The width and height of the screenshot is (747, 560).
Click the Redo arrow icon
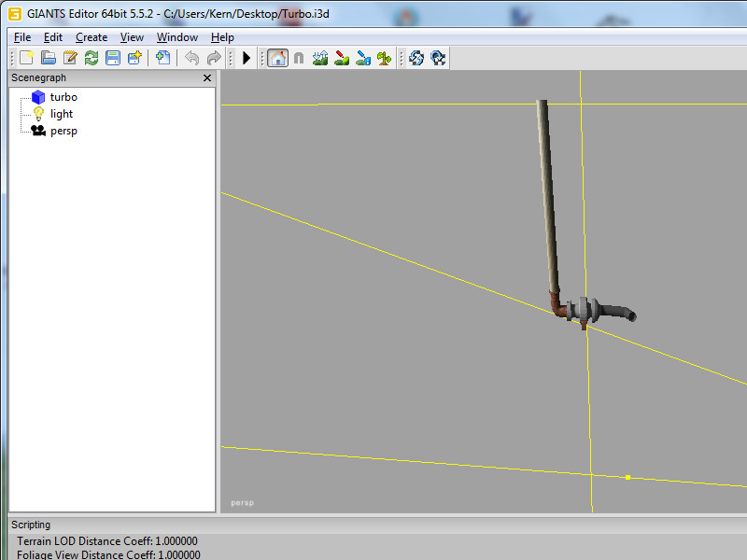214,58
